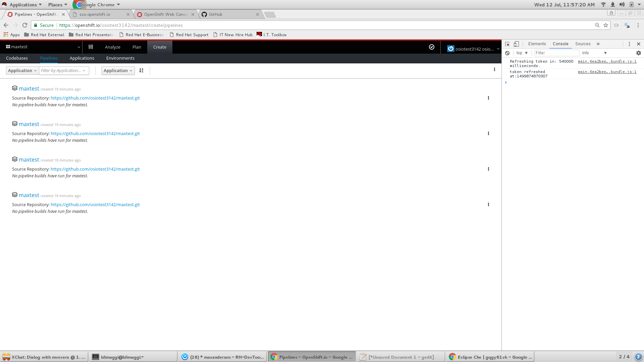Image resolution: width=644 pixels, height=362 pixels.
Task: Click page 2/4 navigation control at bottom right
Action: (625, 357)
